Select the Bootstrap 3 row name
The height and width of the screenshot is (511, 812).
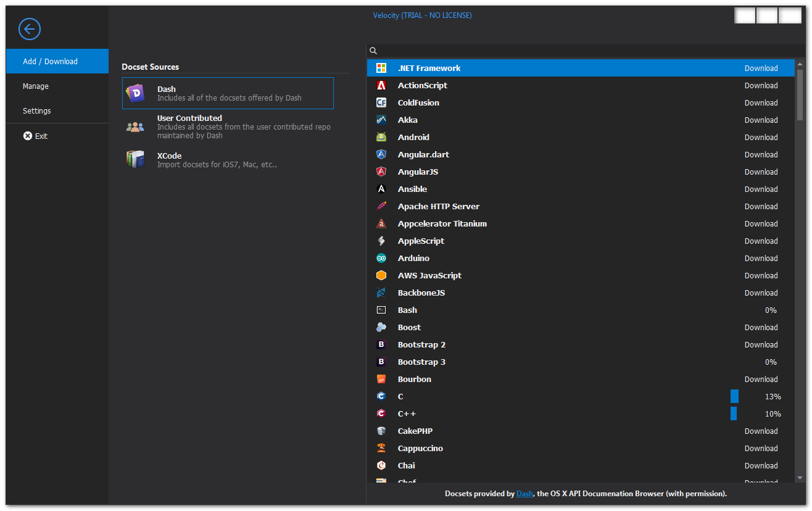[421, 362]
